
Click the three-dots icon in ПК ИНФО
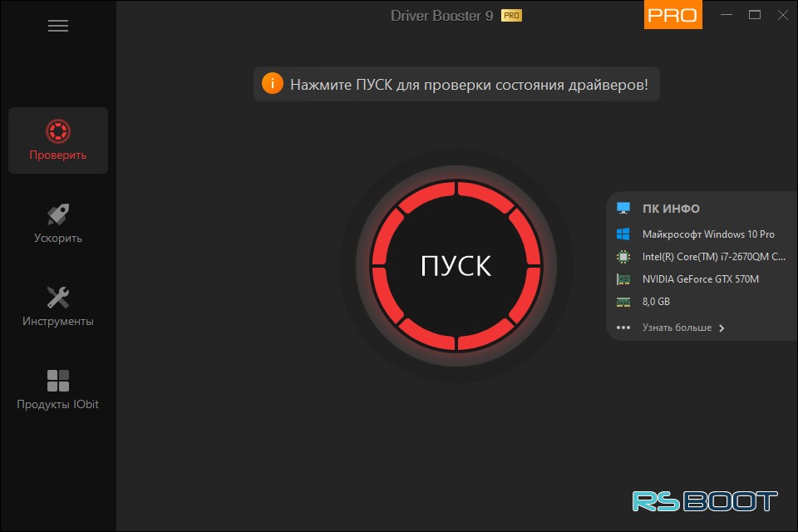coord(623,328)
